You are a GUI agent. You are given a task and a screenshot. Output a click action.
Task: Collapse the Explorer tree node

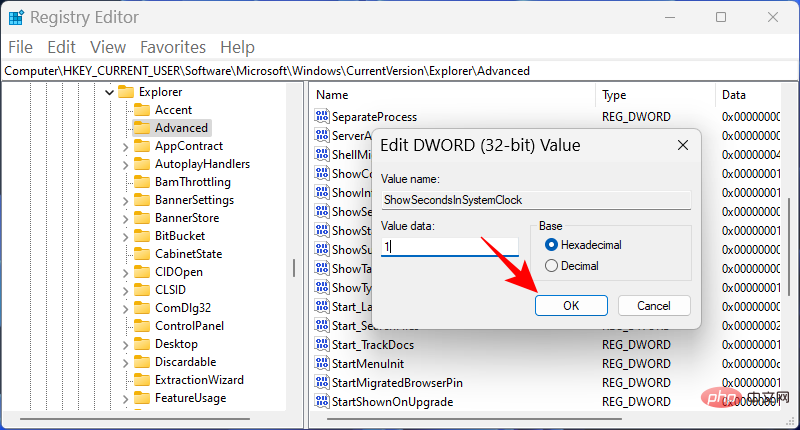click(106, 92)
